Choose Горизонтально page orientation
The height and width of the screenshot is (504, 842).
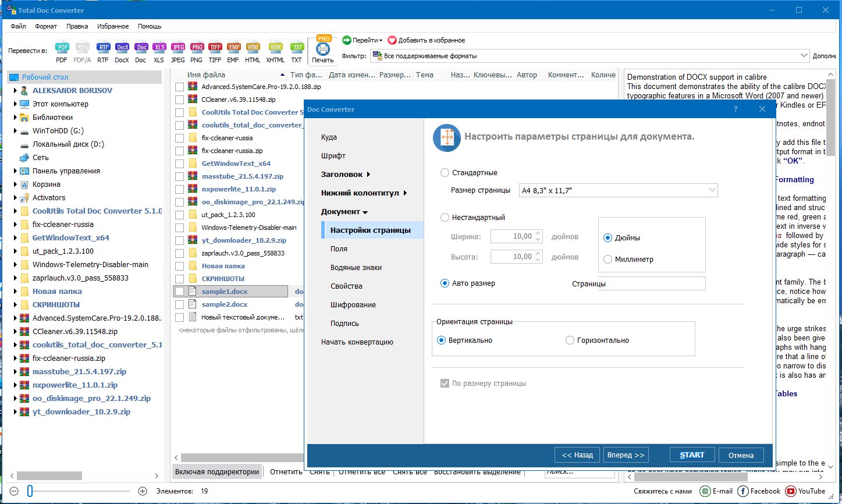(570, 340)
